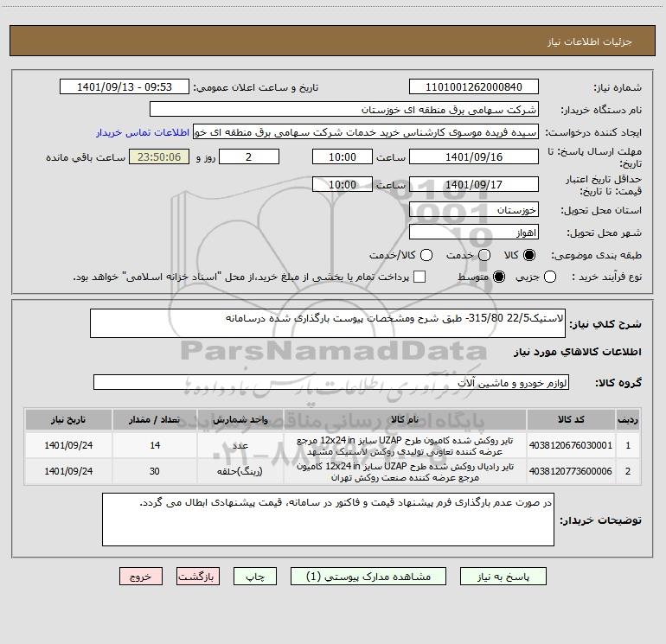The height and width of the screenshot is (644, 666).
Task: Choose the جزیی purchase type radio
Action: pos(550,277)
